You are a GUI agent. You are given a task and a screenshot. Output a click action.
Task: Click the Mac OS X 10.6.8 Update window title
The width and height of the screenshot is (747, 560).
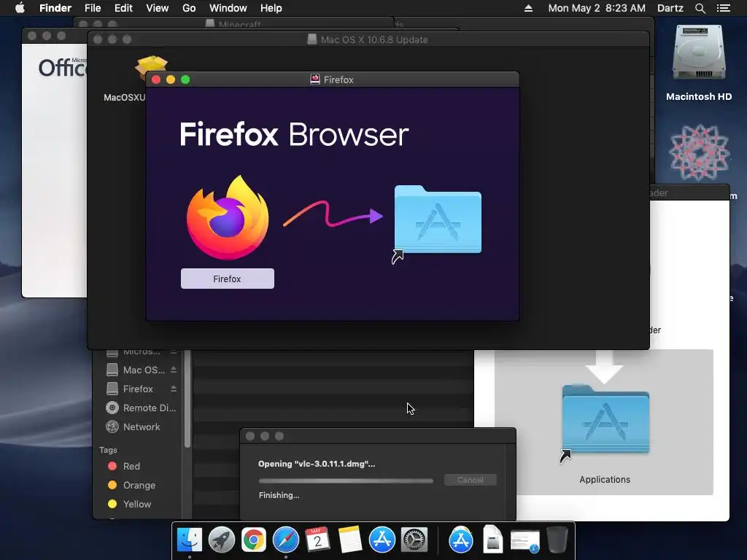pos(374,39)
